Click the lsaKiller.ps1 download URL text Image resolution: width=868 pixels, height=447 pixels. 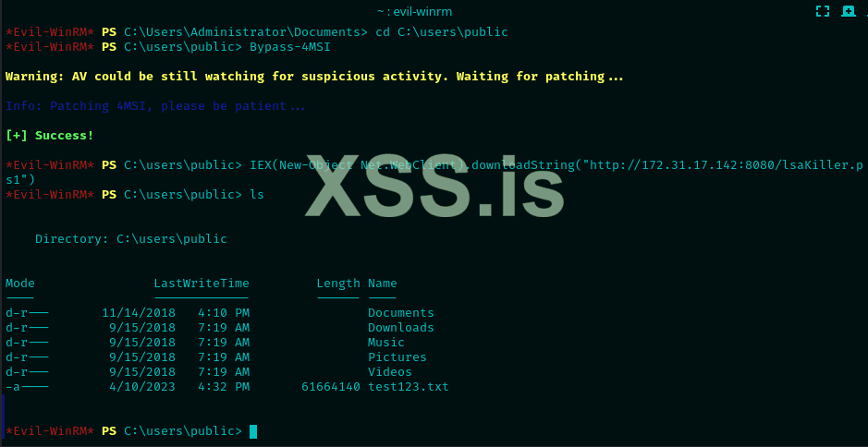[726, 165]
